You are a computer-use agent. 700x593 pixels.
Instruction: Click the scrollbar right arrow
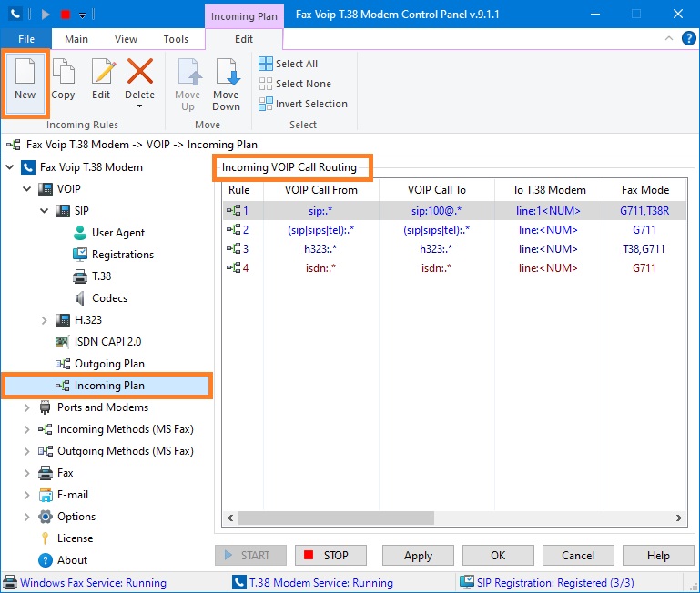pos(678,518)
